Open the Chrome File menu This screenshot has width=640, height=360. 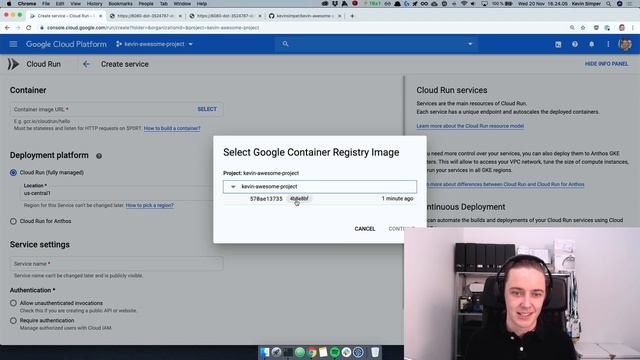click(x=46, y=4)
